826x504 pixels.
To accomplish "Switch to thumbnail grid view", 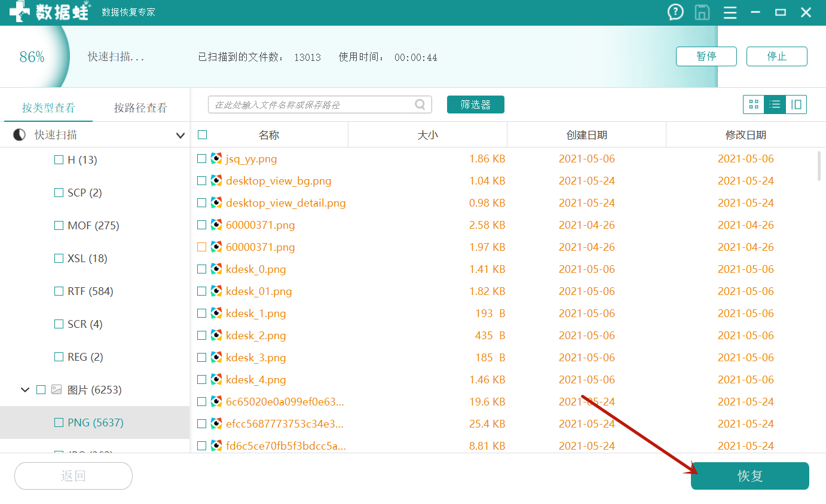I will pos(754,105).
